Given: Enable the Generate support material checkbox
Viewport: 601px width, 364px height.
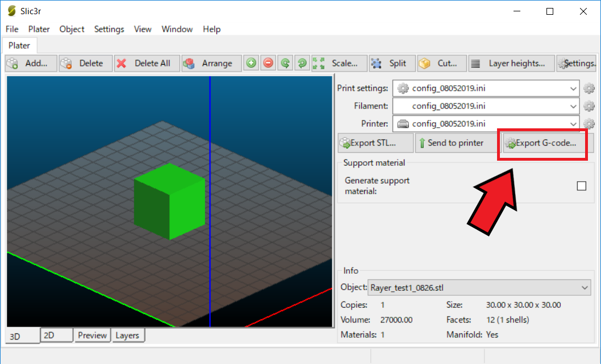Looking at the screenshot, I should [582, 186].
